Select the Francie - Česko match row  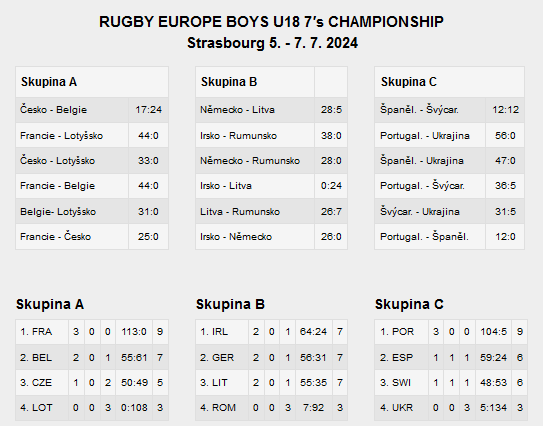[x=92, y=237]
